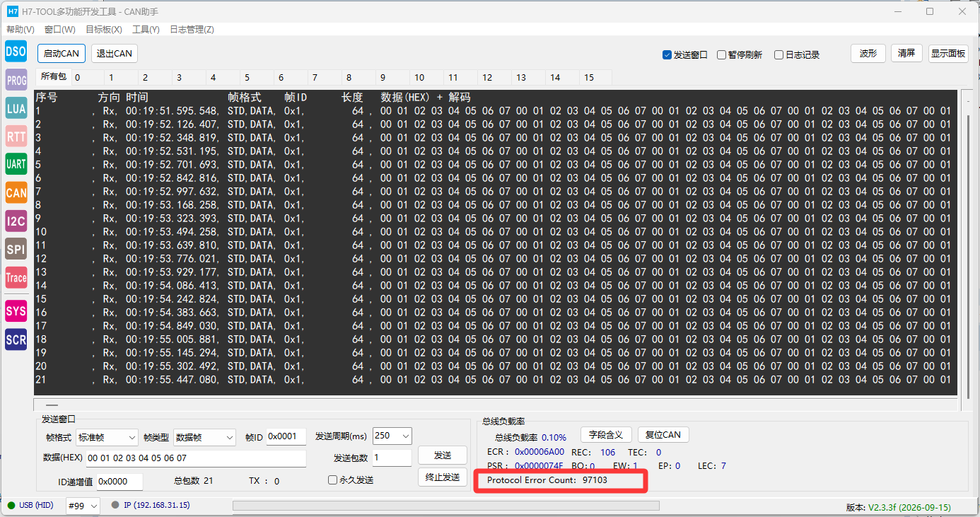
Task: Select the PROG programmer icon
Action: click(x=16, y=80)
